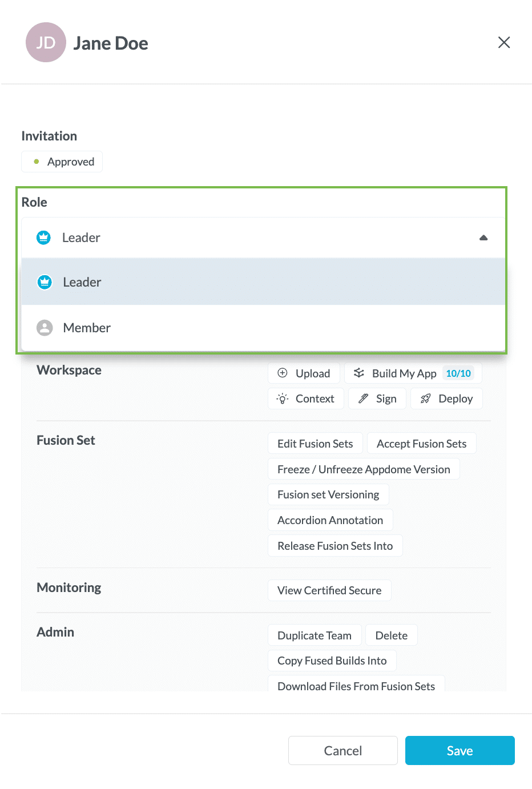Toggle Accept Fusion Sets permission
The image size is (532, 789).
(421, 444)
